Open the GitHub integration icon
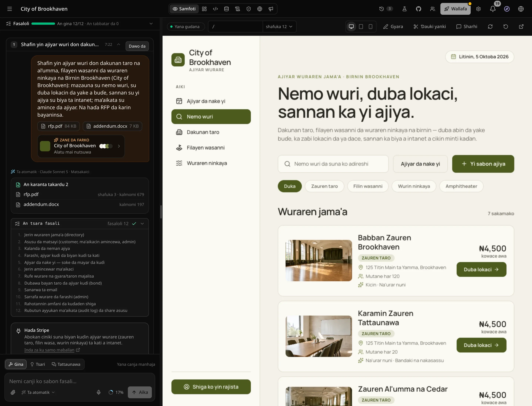The image size is (532, 406). (x=419, y=9)
